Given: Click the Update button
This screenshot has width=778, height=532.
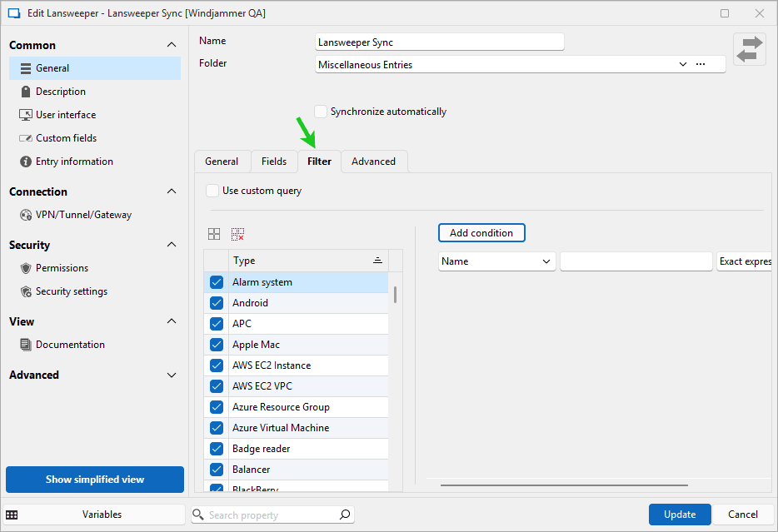Looking at the screenshot, I should click(679, 515).
